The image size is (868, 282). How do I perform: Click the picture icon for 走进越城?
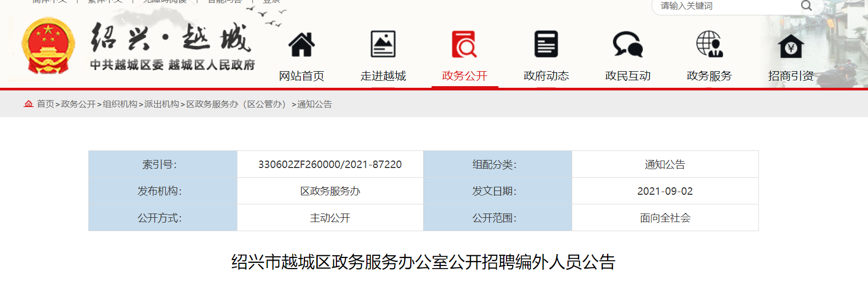(x=383, y=44)
